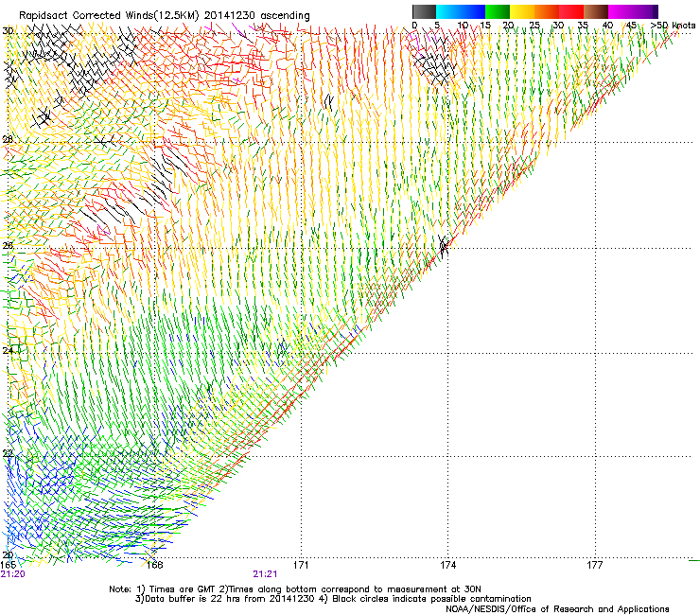Click the '165' longitude axis label
The width and height of the screenshot is (700, 615).
coord(9,565)
